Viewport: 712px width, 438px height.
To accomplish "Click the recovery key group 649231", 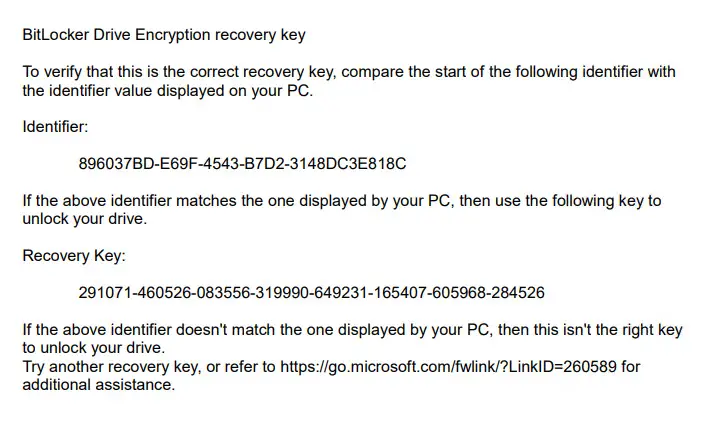I will (341, 292).
